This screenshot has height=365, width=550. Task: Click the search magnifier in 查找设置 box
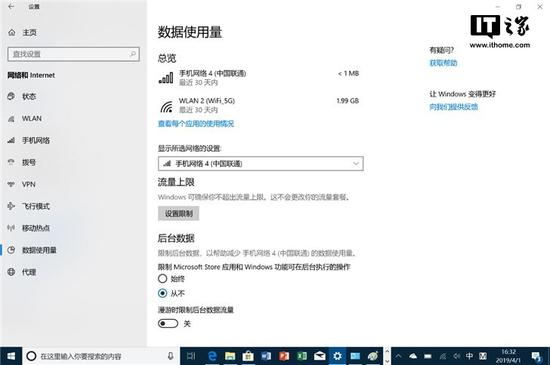133,54
